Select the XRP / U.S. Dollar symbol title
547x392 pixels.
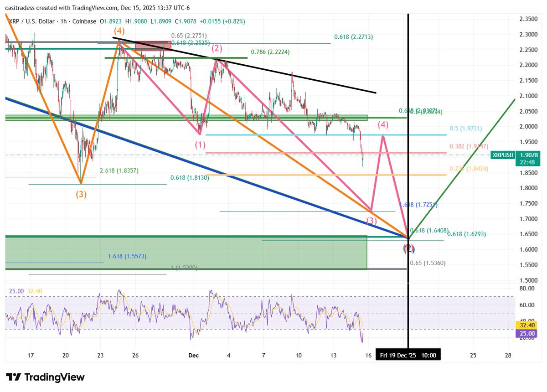34,21
